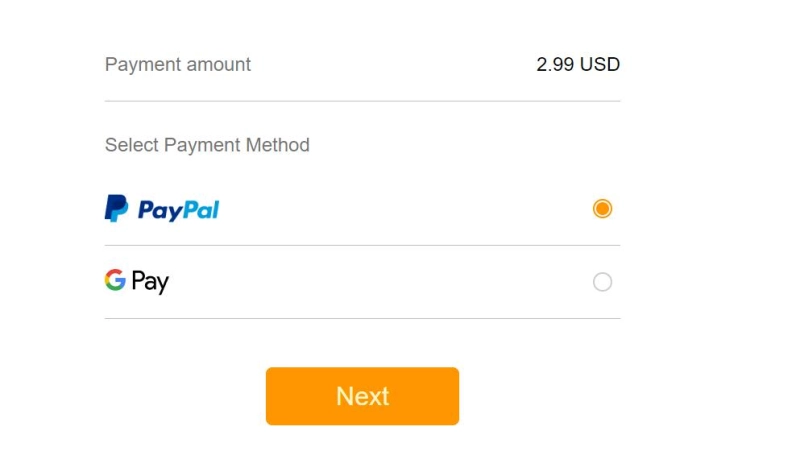Click the black Pay text beside Google logo
Viewport: 800px width, 472px height.
tap(150, 282)
